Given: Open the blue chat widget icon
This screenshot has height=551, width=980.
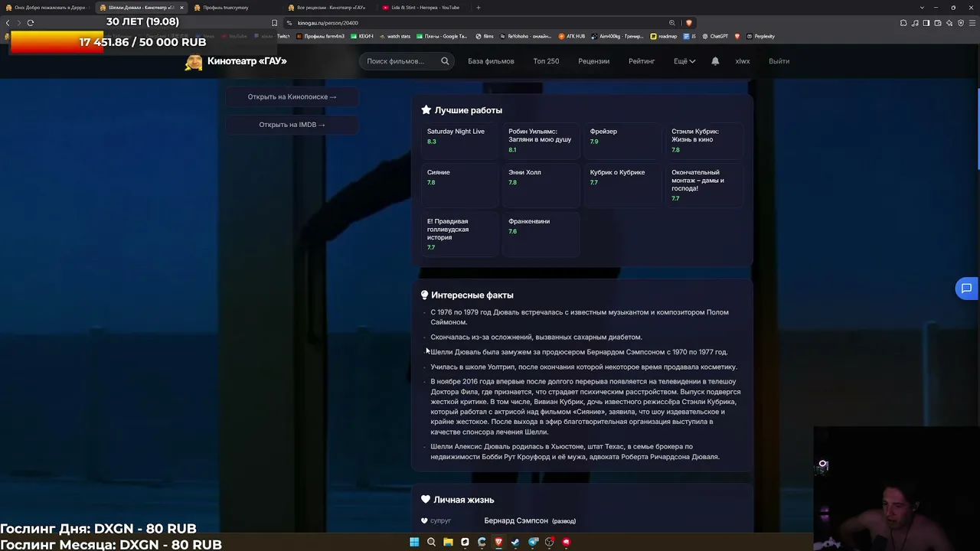Looking at the screenshot, I should pyautogui.click(x=966, y=289).
